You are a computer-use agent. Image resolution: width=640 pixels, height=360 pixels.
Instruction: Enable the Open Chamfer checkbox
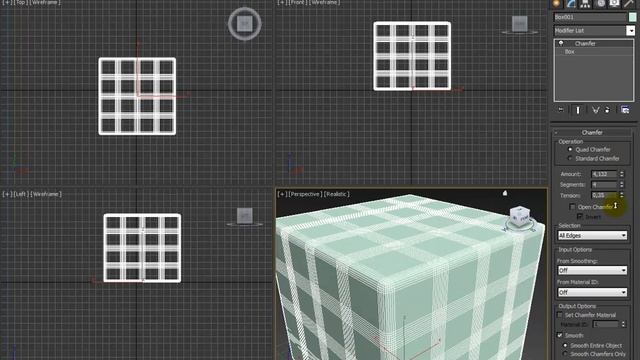[x=572, y=207]
